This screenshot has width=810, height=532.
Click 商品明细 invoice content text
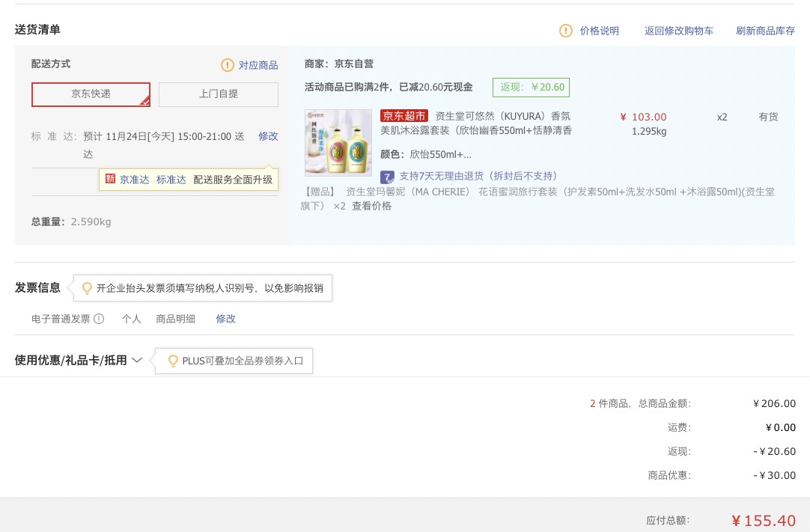(176, 319)
